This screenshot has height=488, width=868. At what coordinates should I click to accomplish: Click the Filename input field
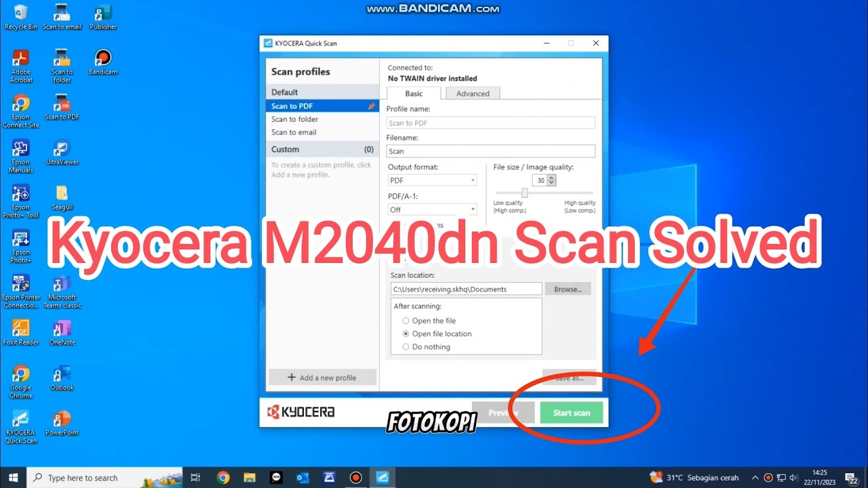491,151
